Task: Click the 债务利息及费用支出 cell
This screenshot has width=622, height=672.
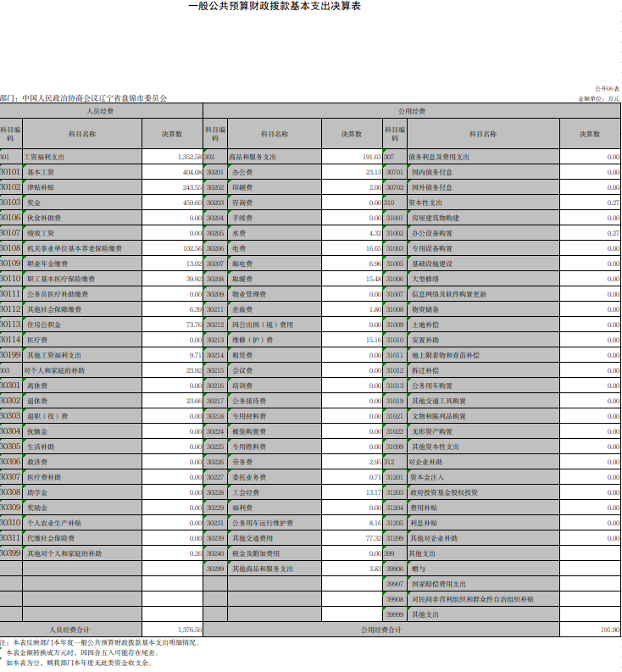Action: point(483,157)
